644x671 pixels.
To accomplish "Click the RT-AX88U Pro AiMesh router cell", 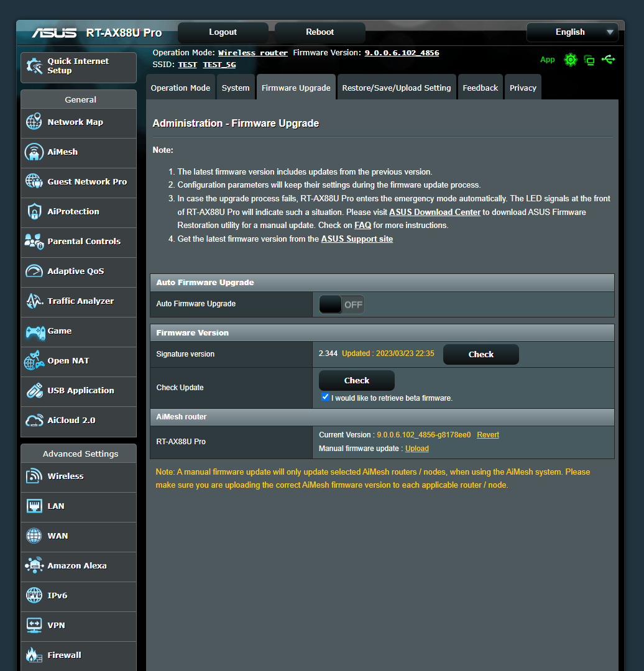I will [231, 442].
